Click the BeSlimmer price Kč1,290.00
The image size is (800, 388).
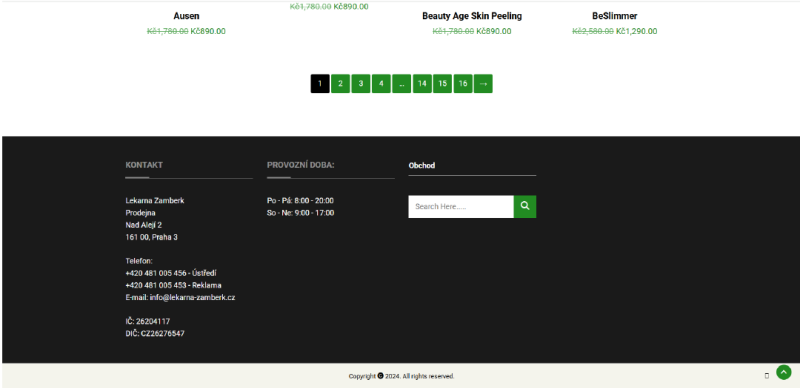tap(637, 31)
